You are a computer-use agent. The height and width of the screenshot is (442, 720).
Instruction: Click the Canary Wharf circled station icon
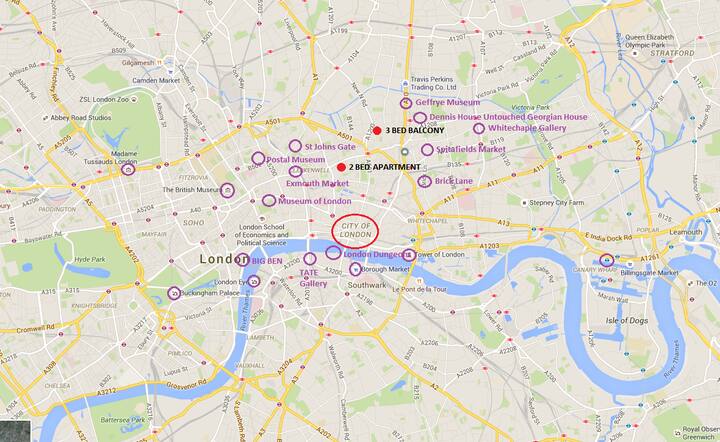tap(607, 260)
